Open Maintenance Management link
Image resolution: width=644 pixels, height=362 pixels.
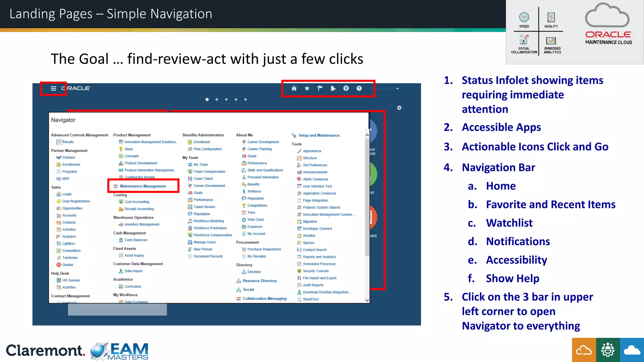coord(143,186)
